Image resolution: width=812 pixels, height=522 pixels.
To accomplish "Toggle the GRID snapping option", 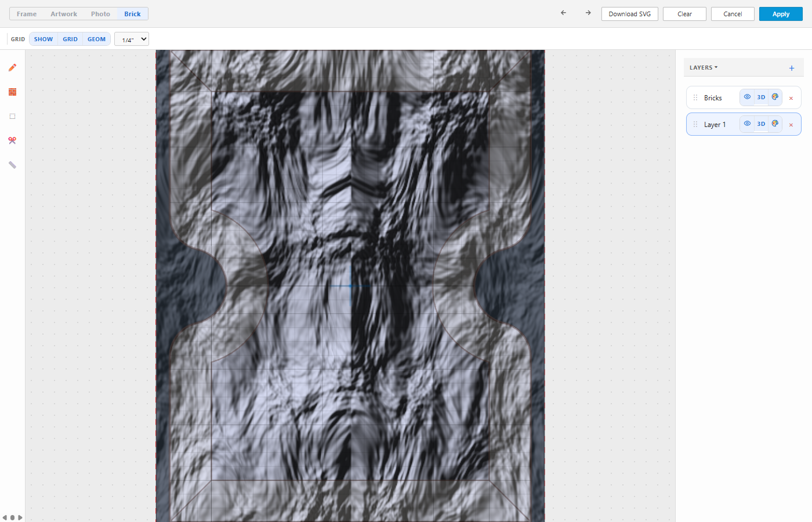I will pyautogui.click(x=70, y=39).
